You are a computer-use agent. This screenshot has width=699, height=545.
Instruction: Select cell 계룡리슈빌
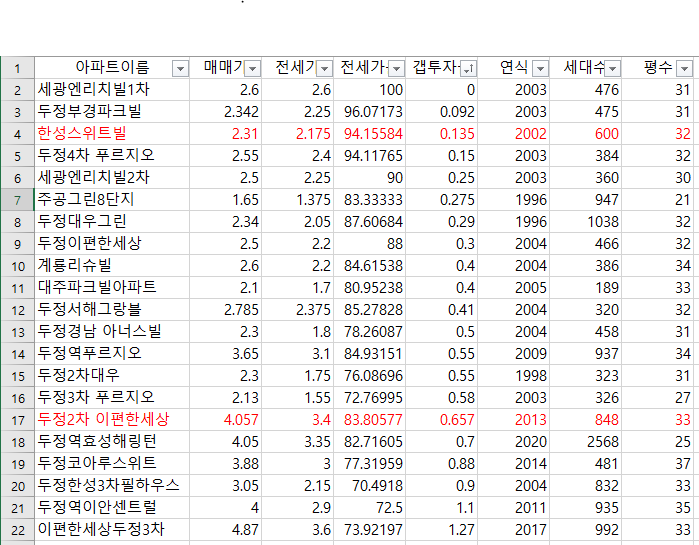(x=112, y=266)
